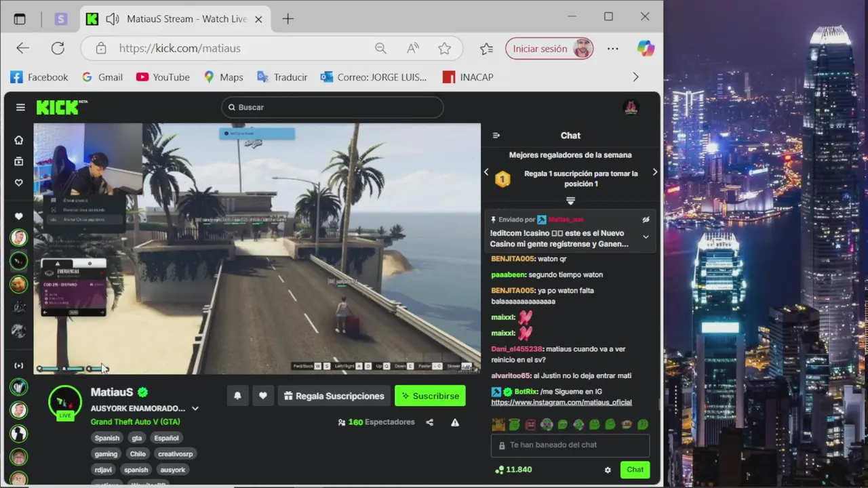The image size is (868, 488).
Task: Open Kick sidebar hamburger menu
Action: pos(20,107)
